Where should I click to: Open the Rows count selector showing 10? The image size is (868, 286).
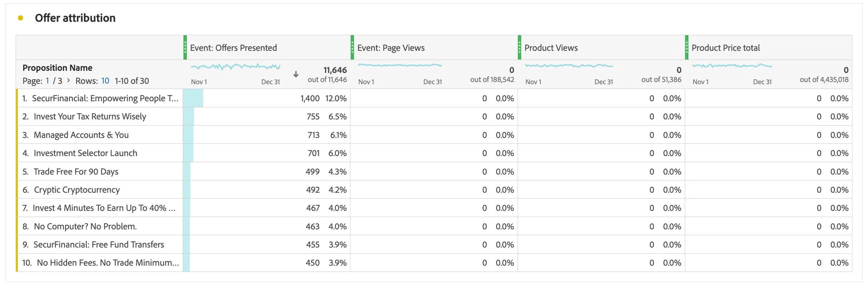[105, 81]
